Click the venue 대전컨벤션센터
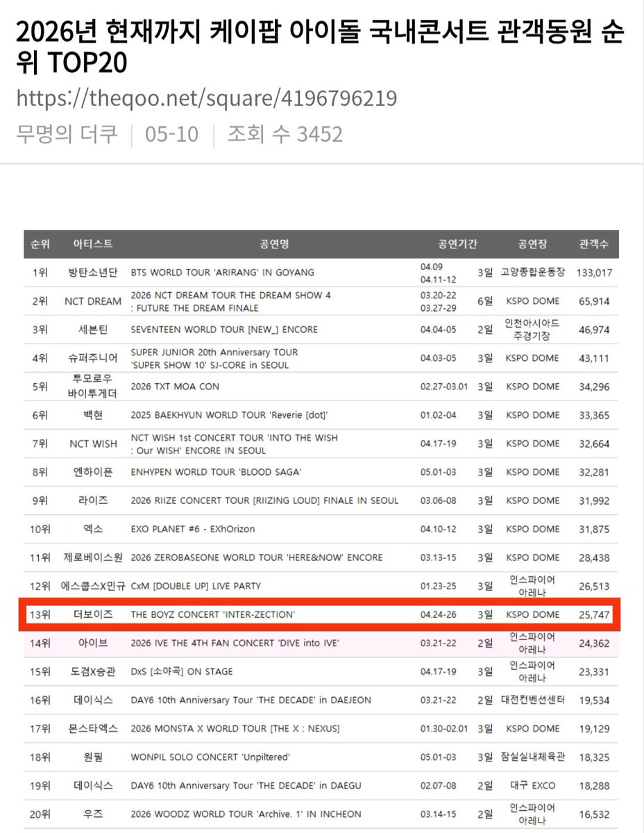The height and width of the screenshot is (833, 644). click(532, 700)
